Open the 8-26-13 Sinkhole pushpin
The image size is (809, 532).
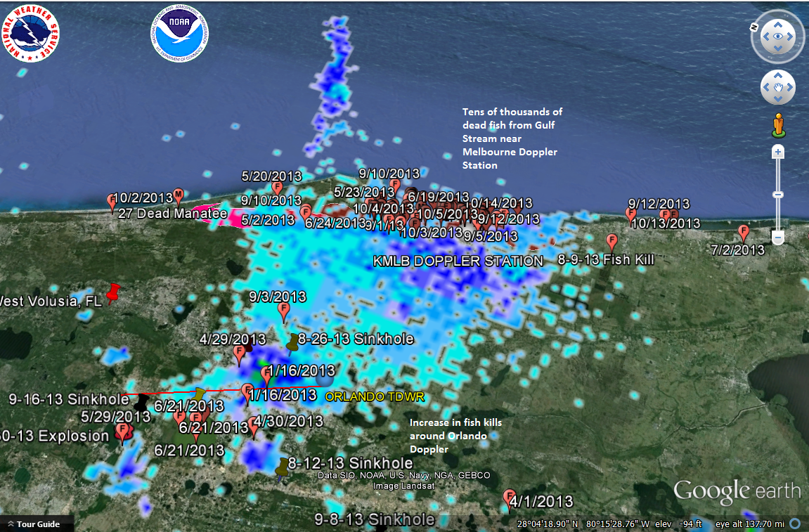coord(293,342)
